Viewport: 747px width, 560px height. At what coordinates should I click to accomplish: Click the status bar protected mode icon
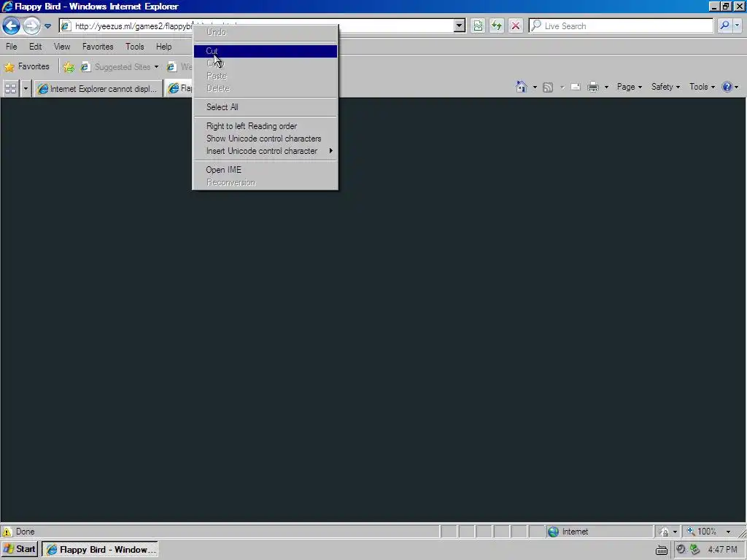click(x=664, y=532)
